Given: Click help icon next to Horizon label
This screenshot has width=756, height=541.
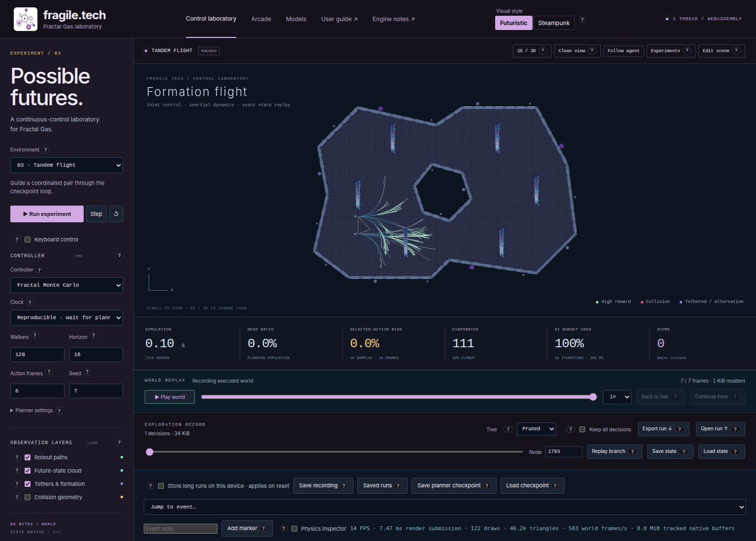Looking at the screenshot, I should pyautogui.click(x=94, y=335).
